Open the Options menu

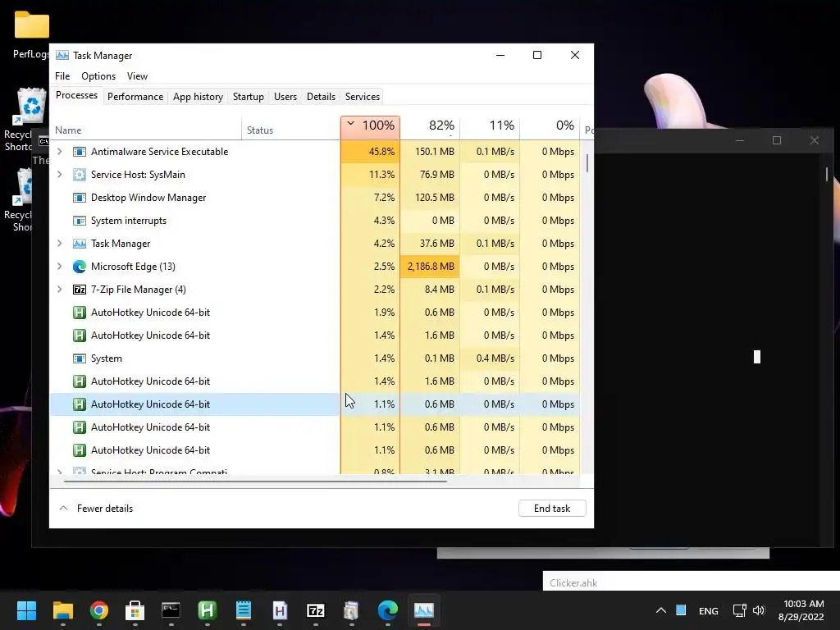98,76
